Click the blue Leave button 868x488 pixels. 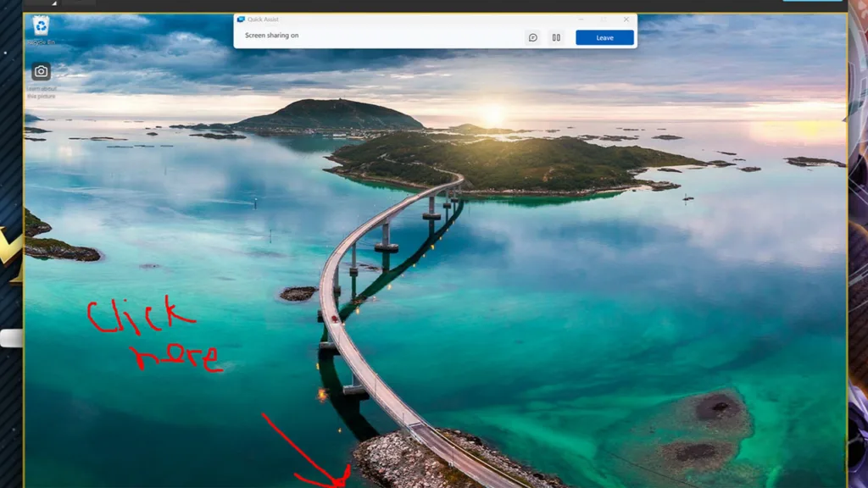[604, 37]
